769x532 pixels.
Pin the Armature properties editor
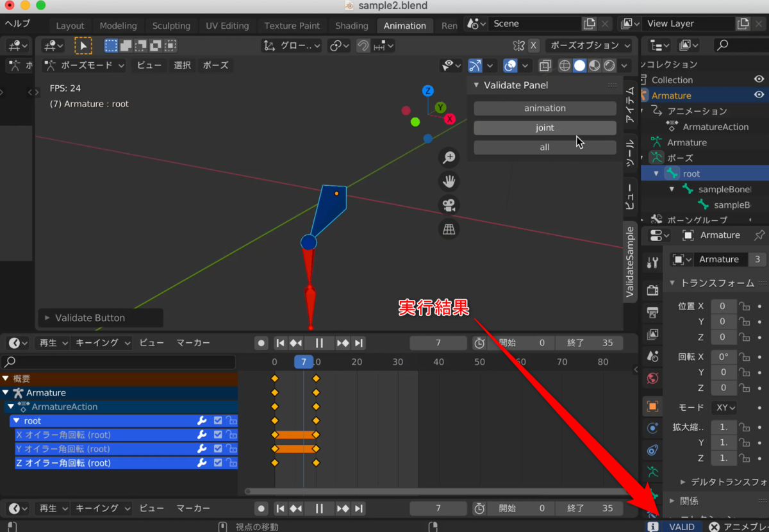760,235
